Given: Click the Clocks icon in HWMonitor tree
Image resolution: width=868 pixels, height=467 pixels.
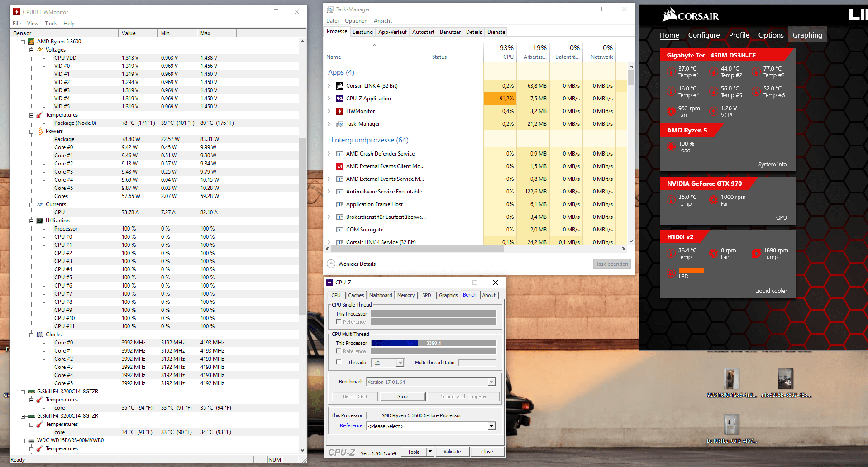Looking at the screenshot, I should coord(40,335).
